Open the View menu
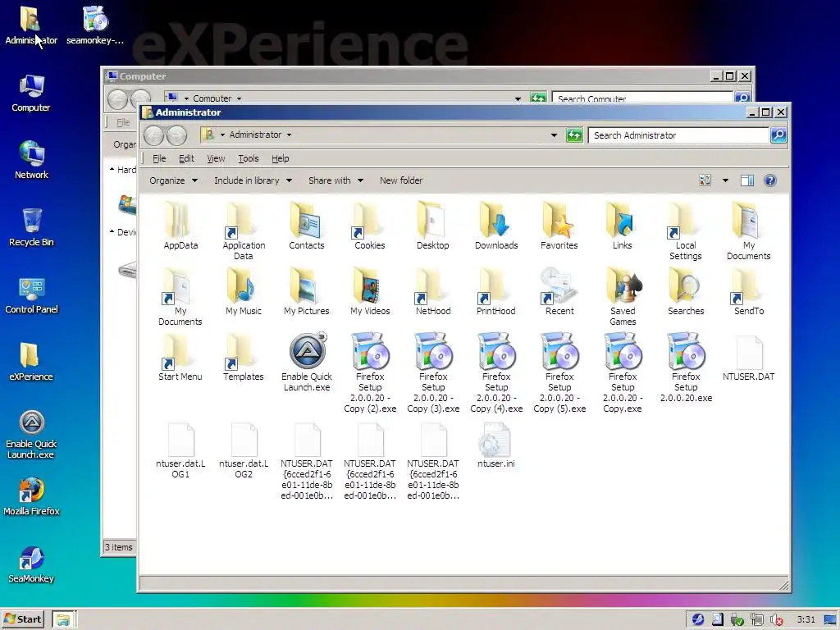The image size is (840, 630). tap(216, 158)
